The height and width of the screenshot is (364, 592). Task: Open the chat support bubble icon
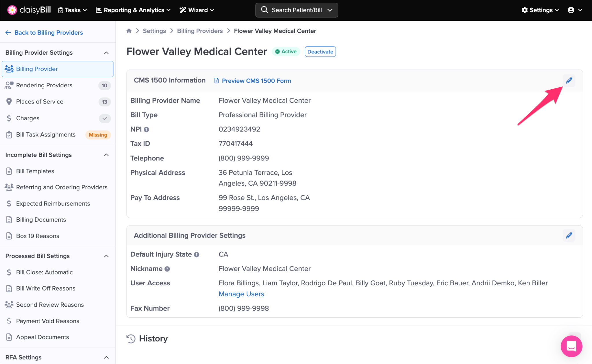click(571, 346)
